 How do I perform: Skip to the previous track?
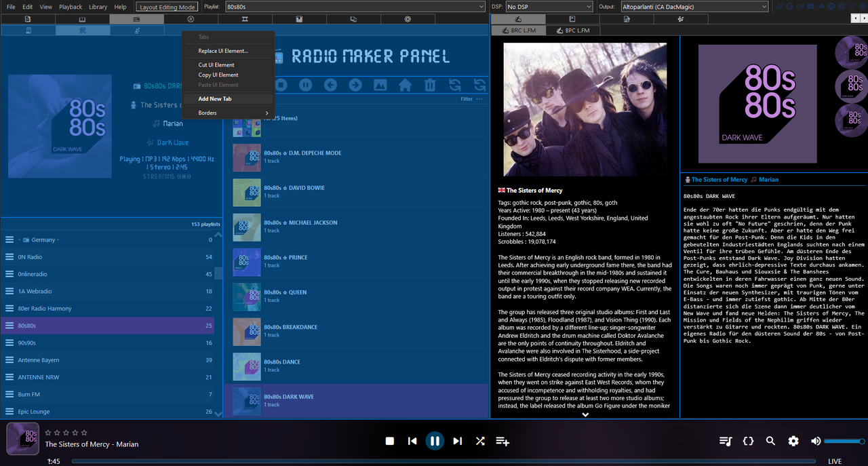(412, 441)
